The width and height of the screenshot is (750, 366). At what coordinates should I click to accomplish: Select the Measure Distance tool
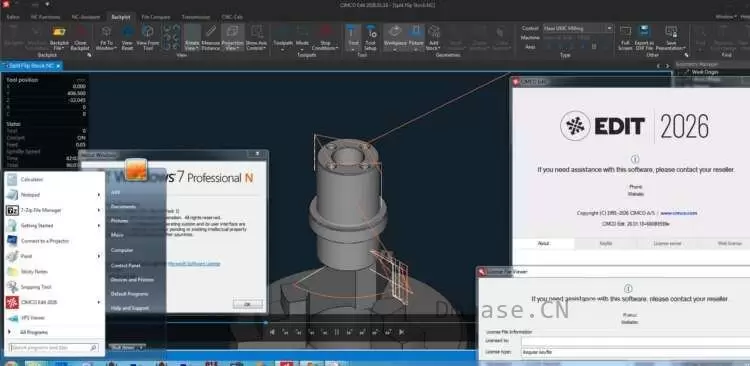(210, 38)
